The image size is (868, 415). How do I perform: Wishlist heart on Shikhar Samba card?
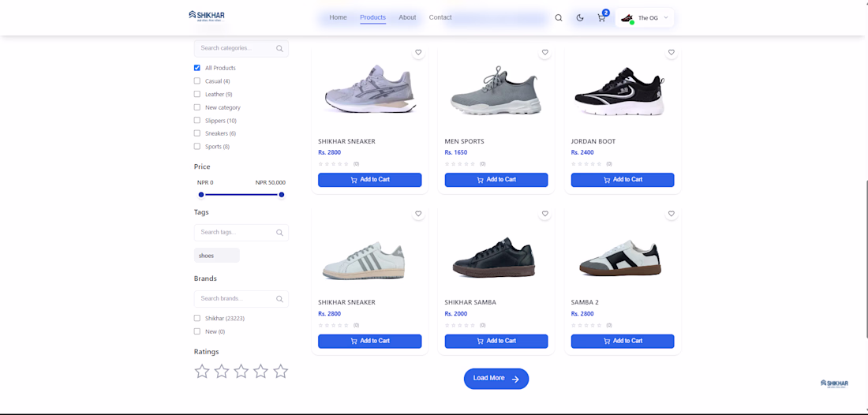click(x=544, y=214)
